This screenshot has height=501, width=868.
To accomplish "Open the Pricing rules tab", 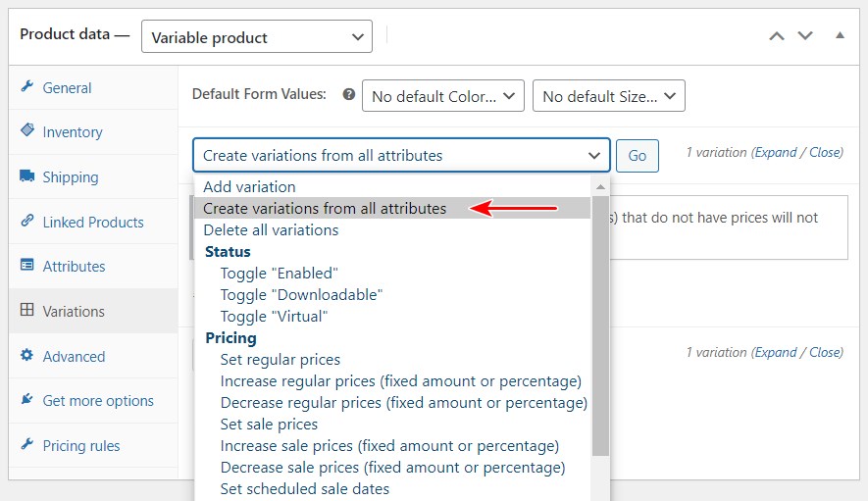I will (x=93, y=445).
